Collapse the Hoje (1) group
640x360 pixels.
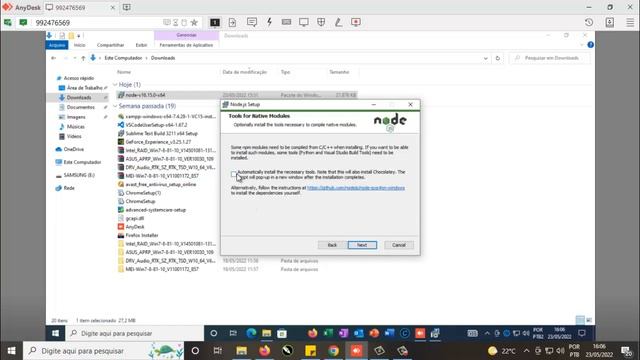tap(115, 84)
